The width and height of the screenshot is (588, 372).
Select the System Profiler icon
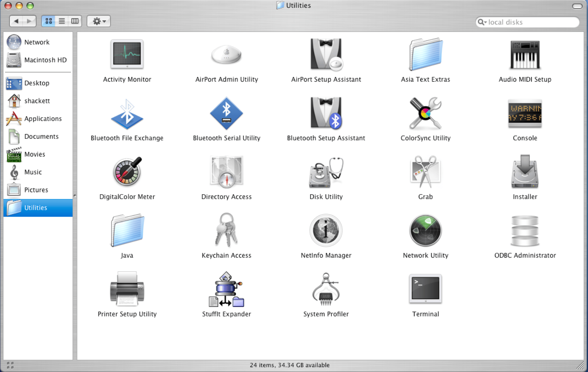tap(326, 289)
